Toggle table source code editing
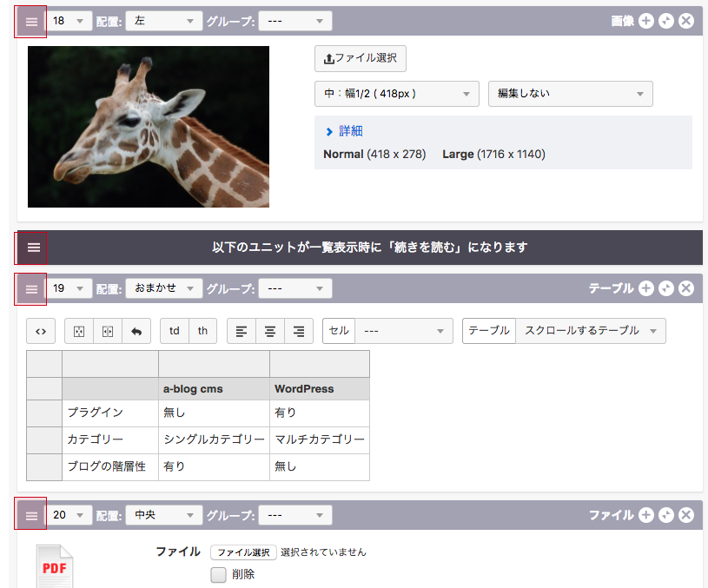Screen dimensions: 708x588 point(41,331)
